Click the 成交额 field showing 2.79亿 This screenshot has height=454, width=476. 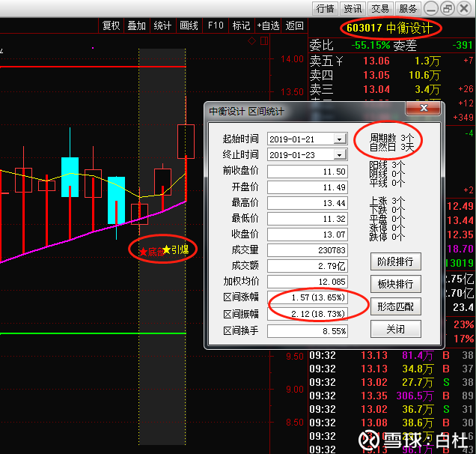click(x=308, y=266)
